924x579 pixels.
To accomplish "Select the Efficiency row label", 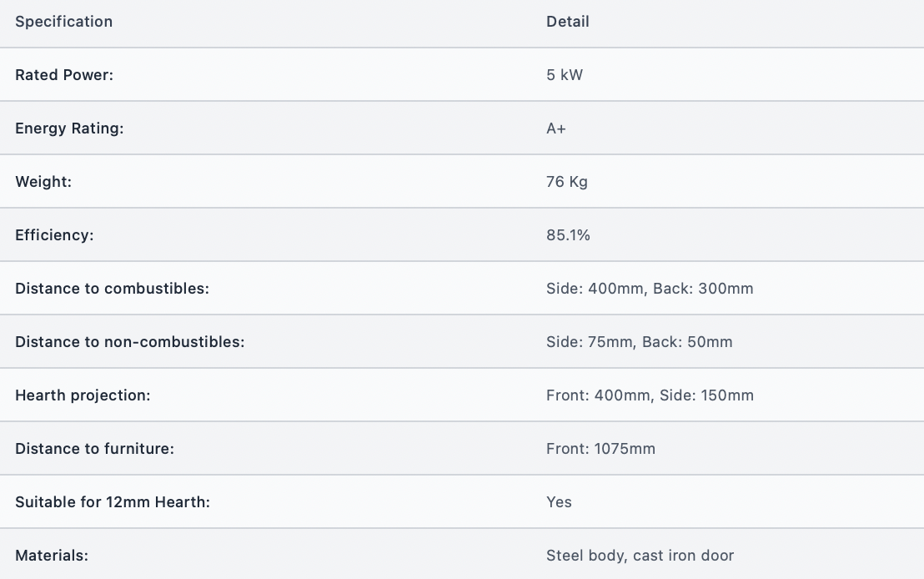I will tap(54, 235).
